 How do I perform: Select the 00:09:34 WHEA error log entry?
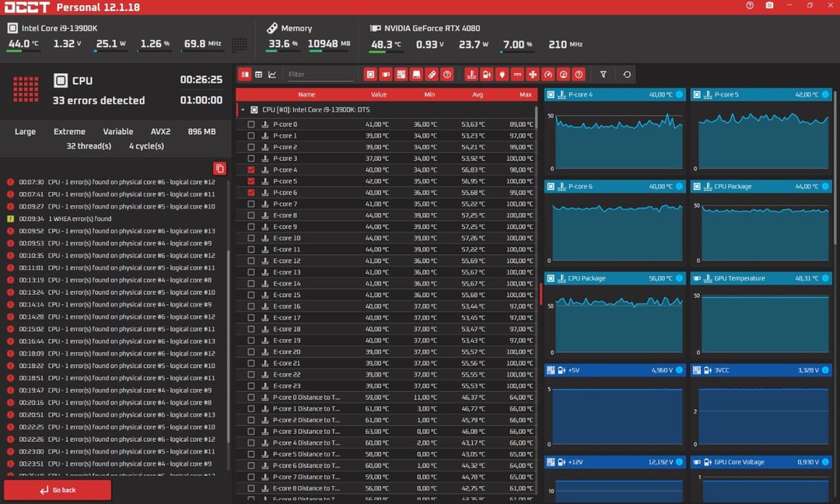click(113, 219)
